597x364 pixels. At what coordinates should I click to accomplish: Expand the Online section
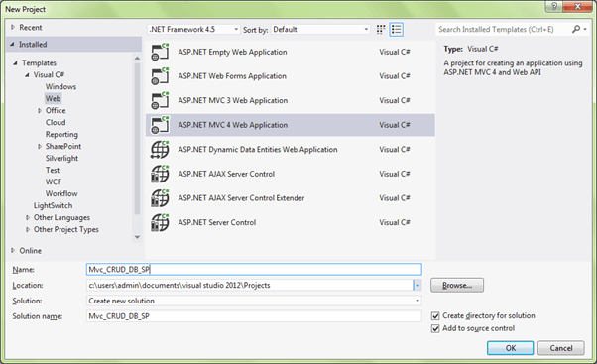(x=13, y=251)
